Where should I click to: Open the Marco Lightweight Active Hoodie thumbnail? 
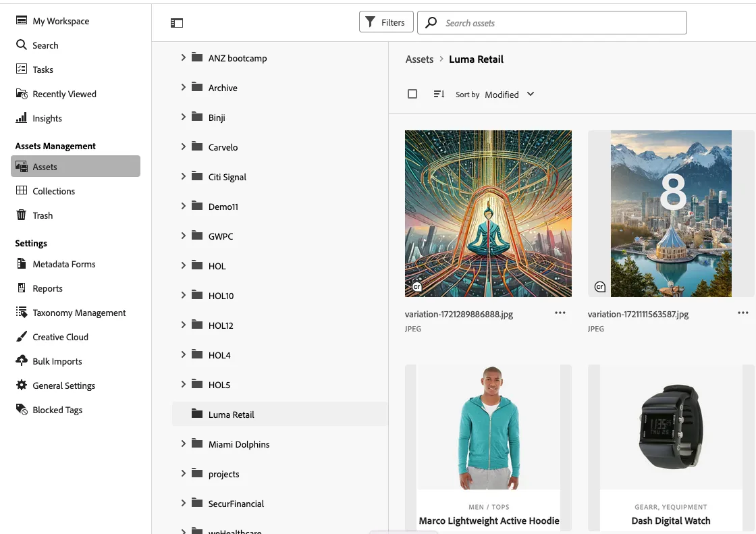point(489,448)
